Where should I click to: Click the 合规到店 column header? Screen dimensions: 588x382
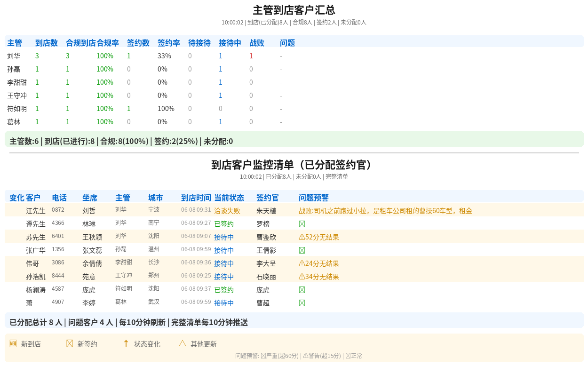81,43
